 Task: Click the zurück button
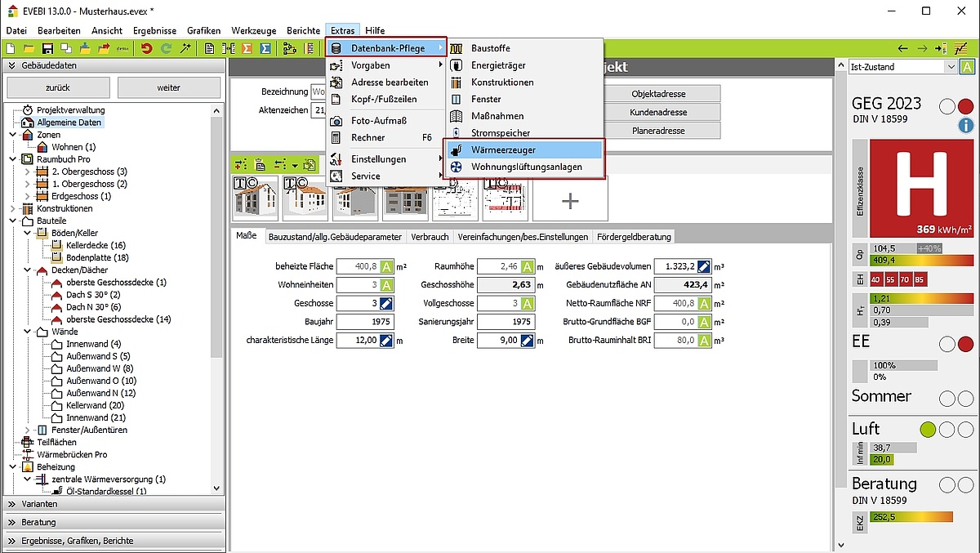pos(58,87)
